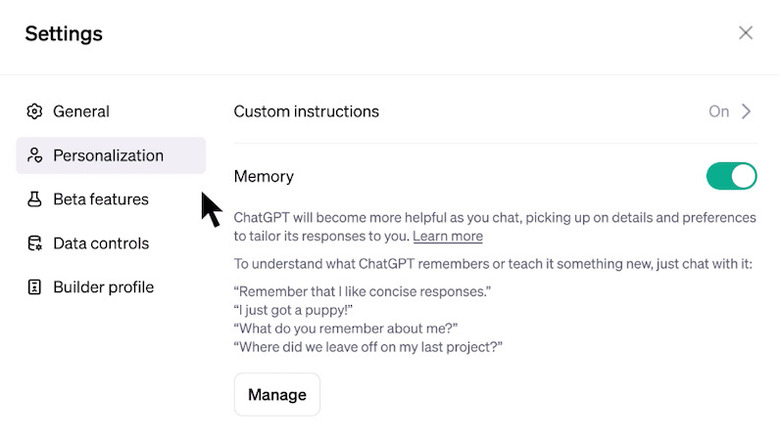This screenshot has width=780, height=438.
Task: Close the Settings dialog
Action: tap(745, 33)
